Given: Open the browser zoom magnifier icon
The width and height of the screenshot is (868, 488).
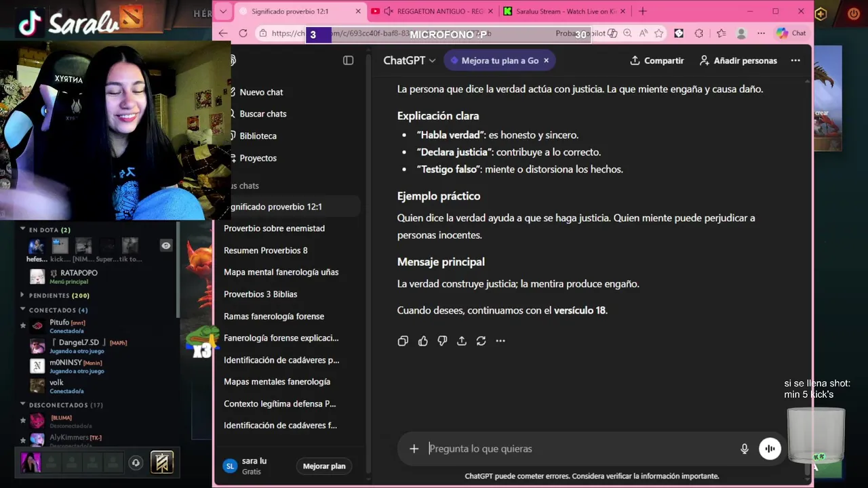Looking at the screenshot, I should pos(627,33).
